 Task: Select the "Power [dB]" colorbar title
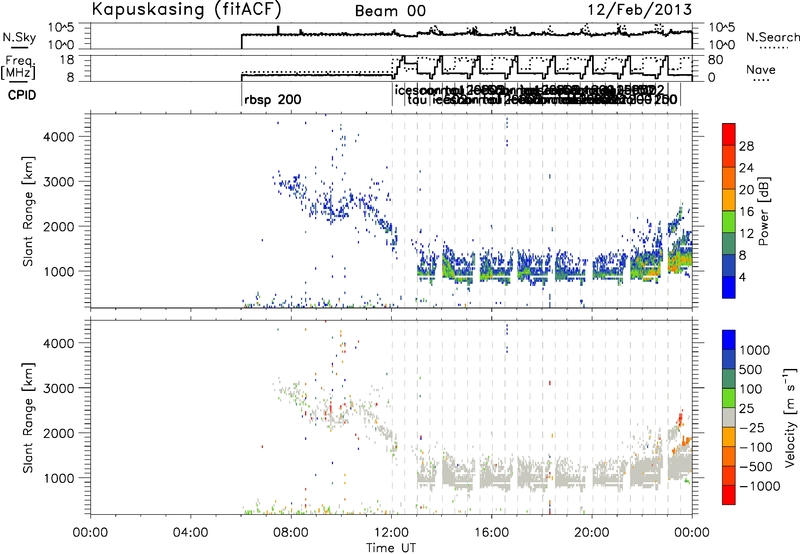[x=763, y=211]
